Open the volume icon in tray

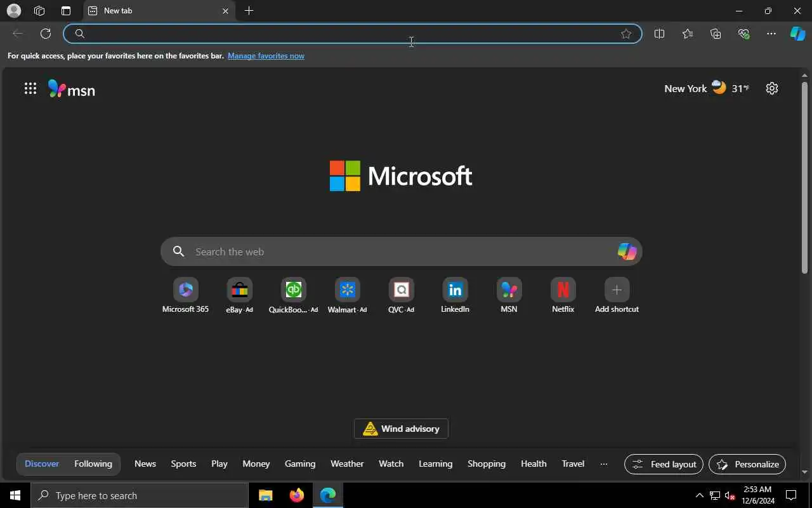[730, 495]
